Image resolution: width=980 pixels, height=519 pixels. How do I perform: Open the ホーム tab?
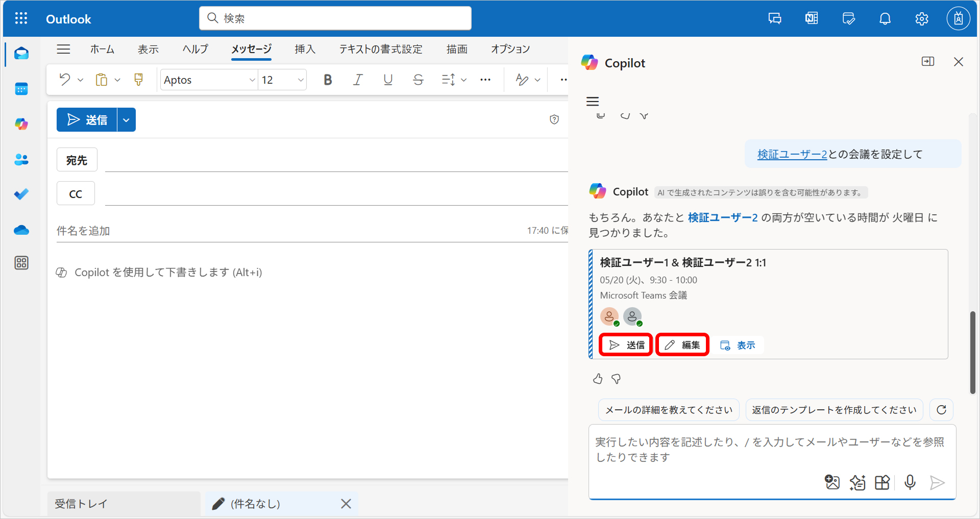coord(102,49)
